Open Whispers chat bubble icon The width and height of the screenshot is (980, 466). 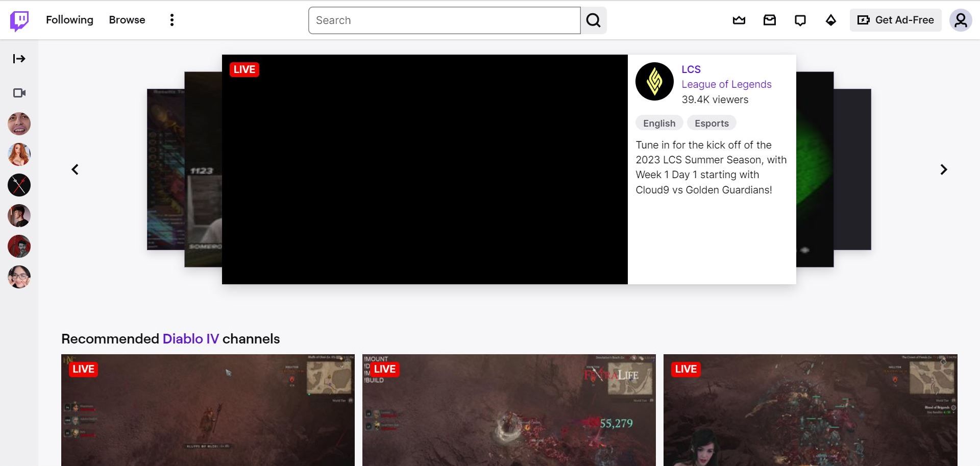(800, 20)
